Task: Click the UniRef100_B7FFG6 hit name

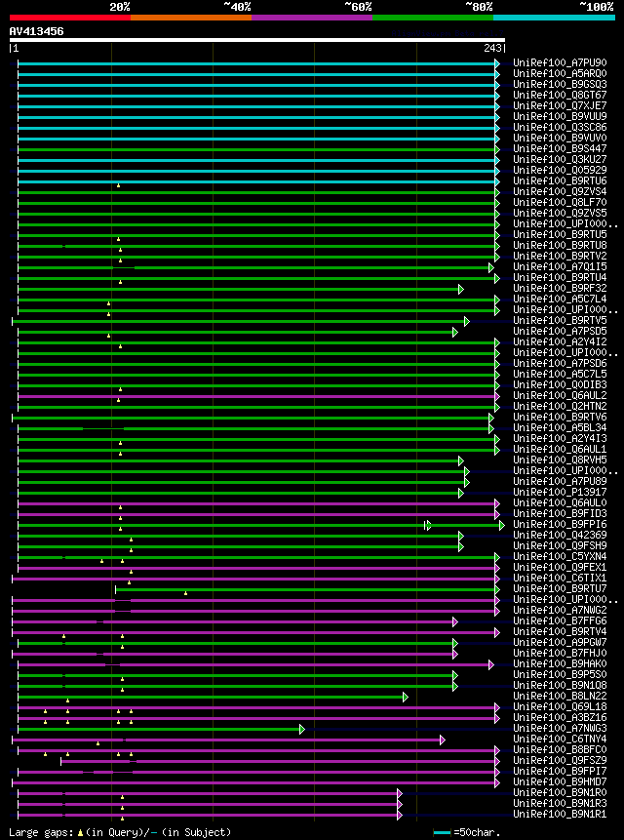Action: [x=560, y=620]
